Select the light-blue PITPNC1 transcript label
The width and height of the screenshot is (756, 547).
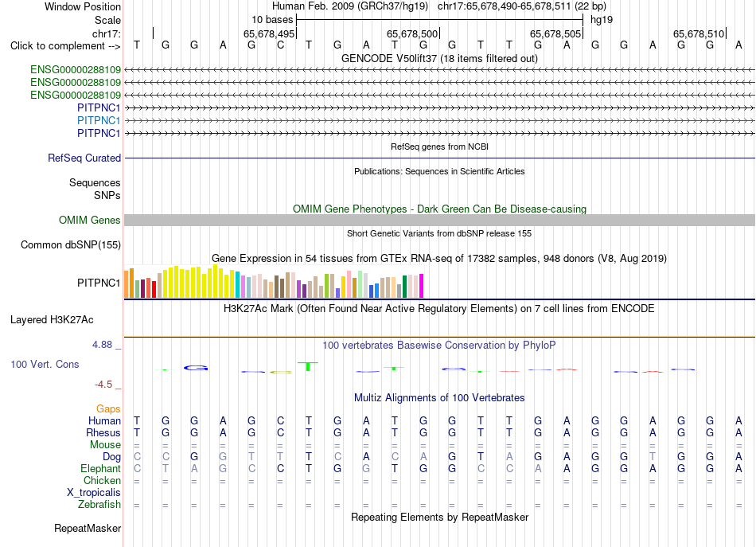pos(99,120)
